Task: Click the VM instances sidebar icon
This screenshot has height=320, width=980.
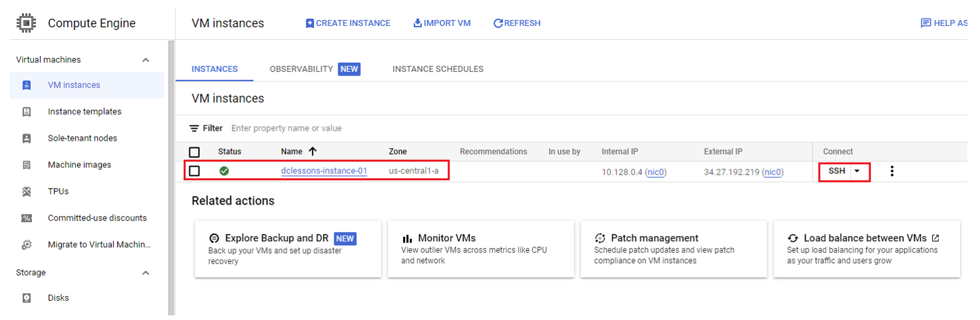Action: [27, 85]
